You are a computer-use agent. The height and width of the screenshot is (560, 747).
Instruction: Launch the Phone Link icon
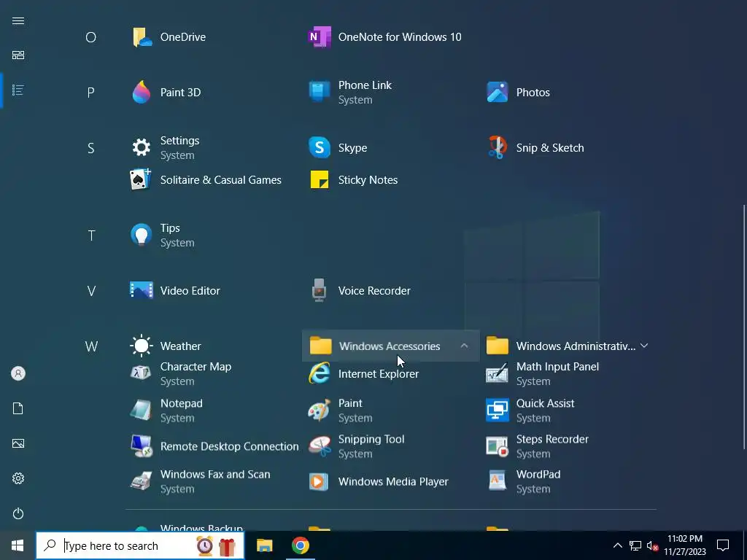(320, 92)
